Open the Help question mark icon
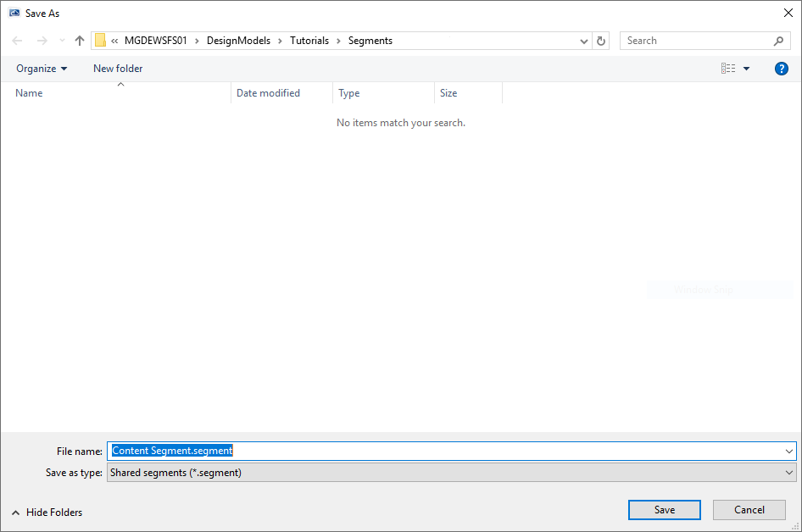 coord(782,69)
